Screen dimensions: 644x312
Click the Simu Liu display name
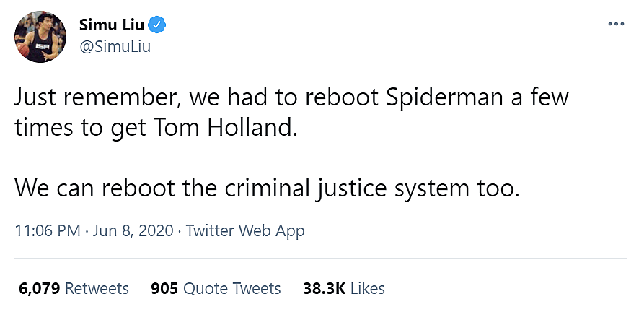tap(112, 26)
